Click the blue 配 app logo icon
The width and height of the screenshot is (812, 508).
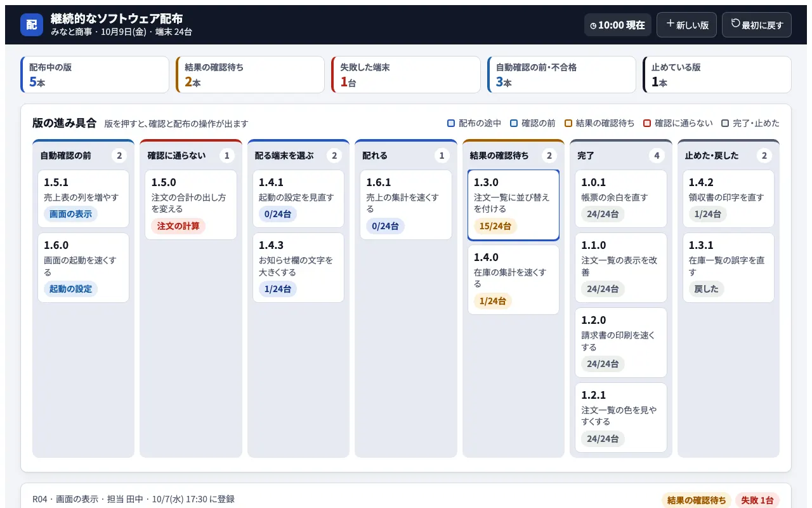pyautogui.click(x=32, y=25)
